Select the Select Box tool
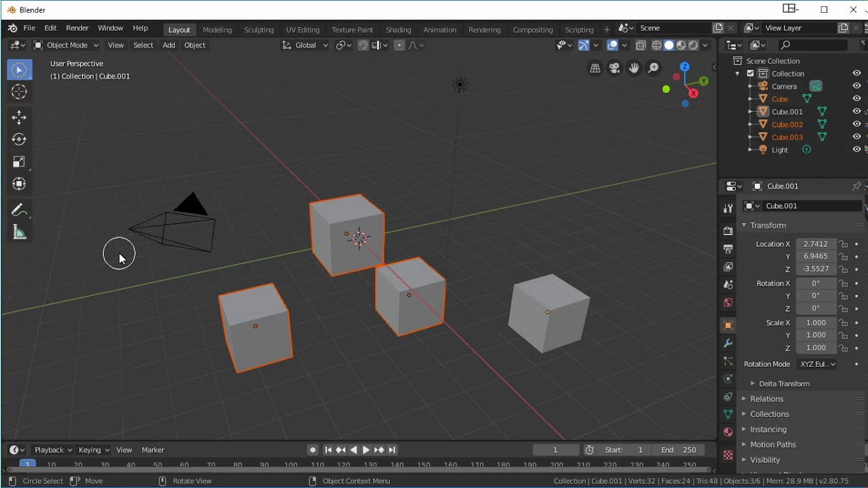 click(x=19, y=70)
